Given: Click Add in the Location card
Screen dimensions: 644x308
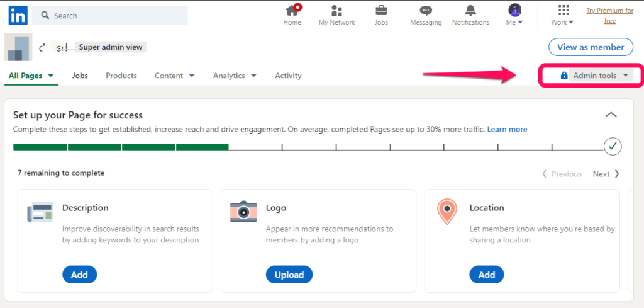Looking at the screenshot, I should [x=487, y=275].
